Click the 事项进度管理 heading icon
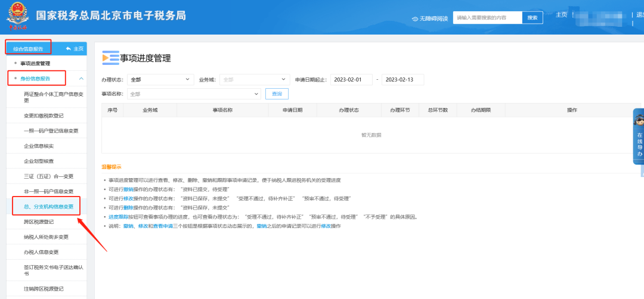Screen dimensions: 644x299 (110, 58)
